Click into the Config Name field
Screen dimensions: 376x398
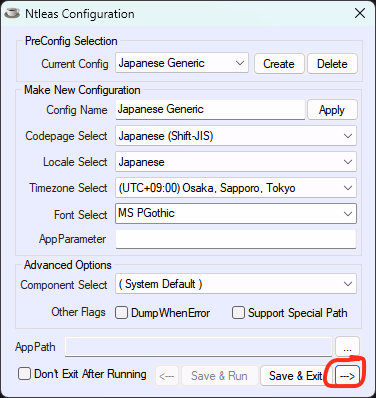point(210,109)
